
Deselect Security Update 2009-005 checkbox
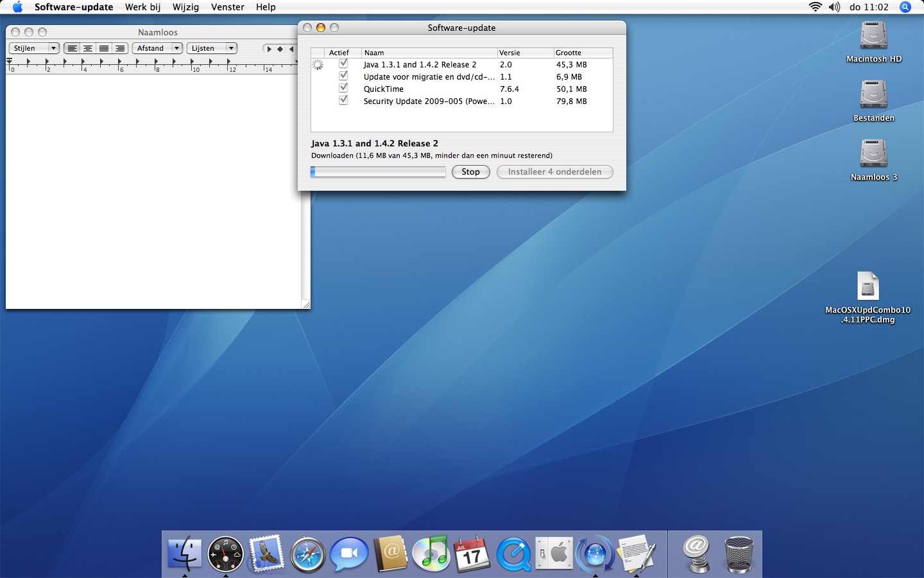click(x=343, y=100)
